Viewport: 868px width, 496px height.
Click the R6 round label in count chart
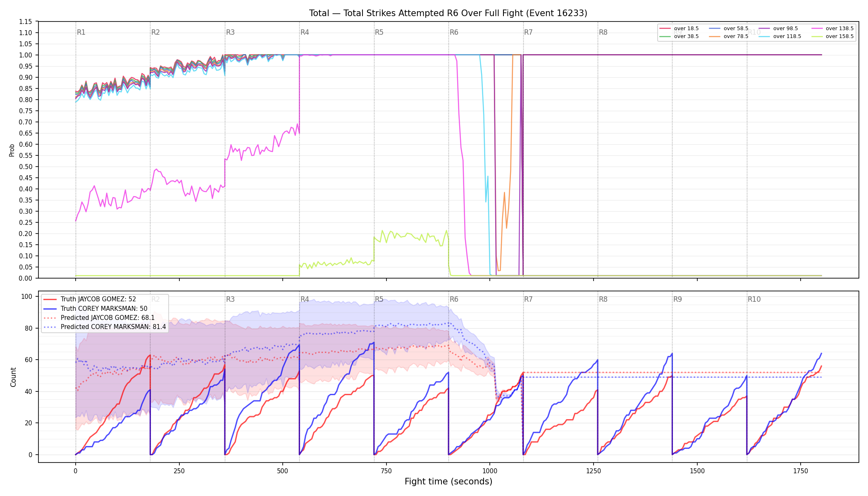[x=454, y=299]
